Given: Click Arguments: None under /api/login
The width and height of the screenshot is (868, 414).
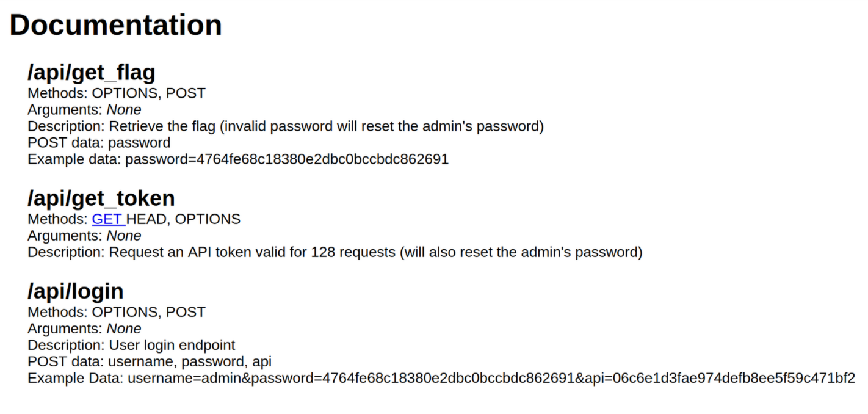Looking at the screenshot, I should [84, 329].
